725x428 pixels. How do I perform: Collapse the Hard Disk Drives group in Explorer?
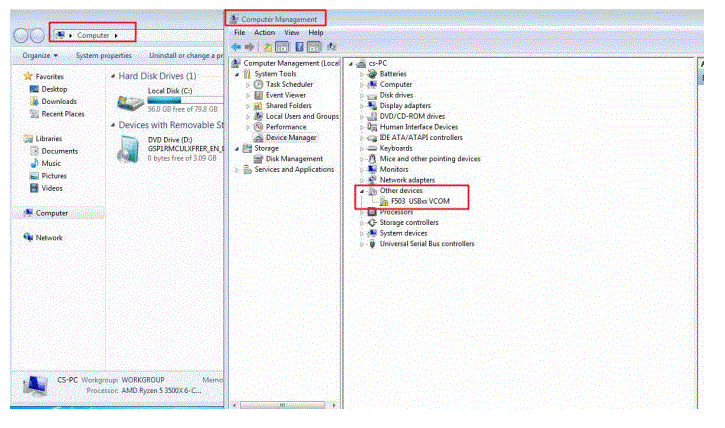point(113,76)
